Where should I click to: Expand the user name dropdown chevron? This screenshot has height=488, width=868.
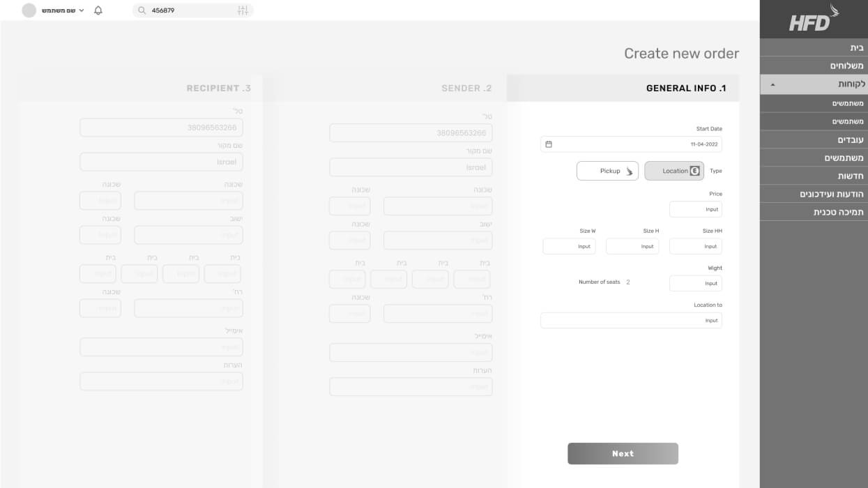(x=82, y=10)
